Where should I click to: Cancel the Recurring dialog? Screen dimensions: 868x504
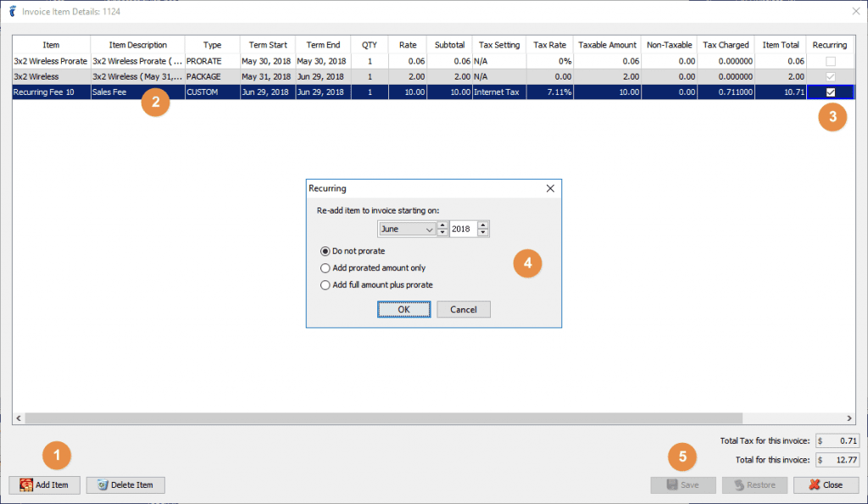(463, 309)
